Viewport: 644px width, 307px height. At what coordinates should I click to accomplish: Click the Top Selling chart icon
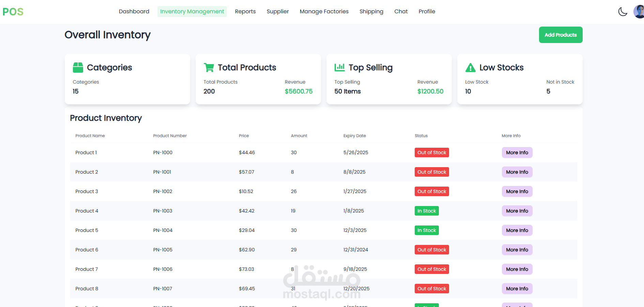[x=339, y=67]
